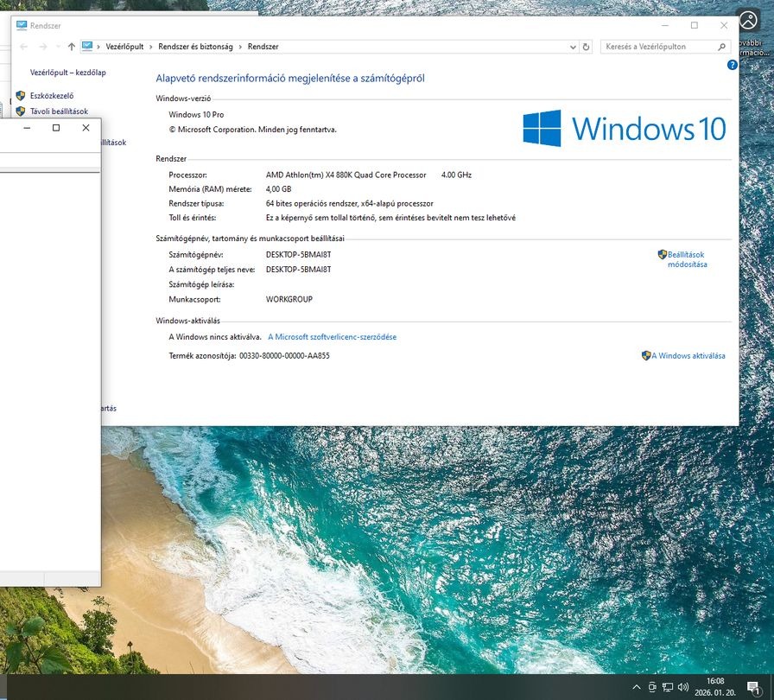This screenshot has height=700, width=774.
Task: Click the Windows 10 logo
Action: 624,129
